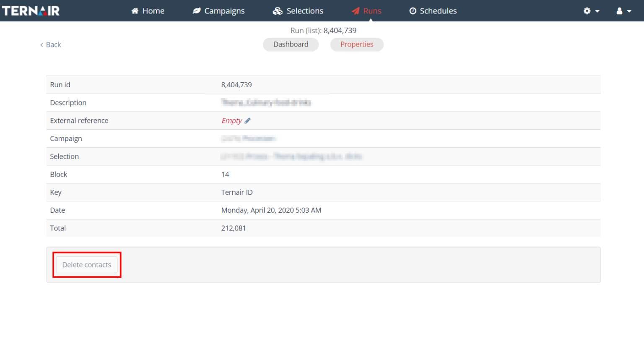Open the settings gear menu
Viewport: 644px width, 337px height.
tap(591, 11)
